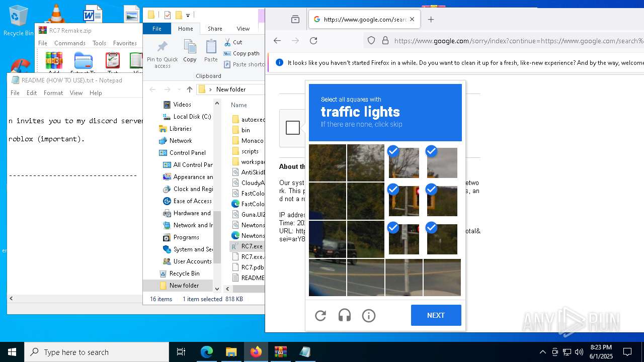Check the I'm not a robot box

coord(293,128)
